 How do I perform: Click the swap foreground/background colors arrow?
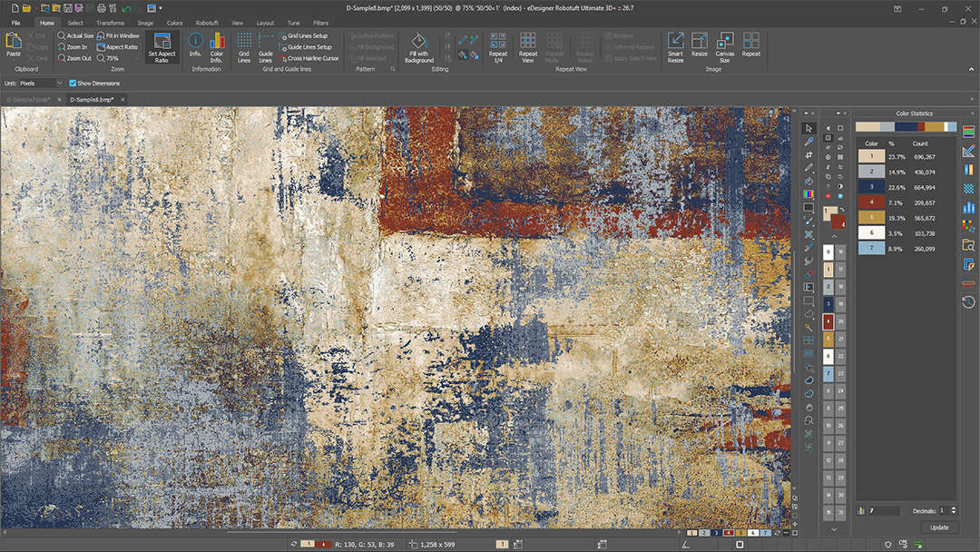[x=842, y=210]
